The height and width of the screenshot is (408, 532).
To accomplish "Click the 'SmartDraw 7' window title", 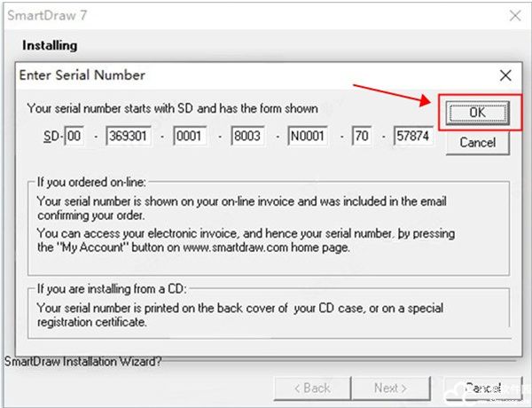I will [x=47, y=15].
